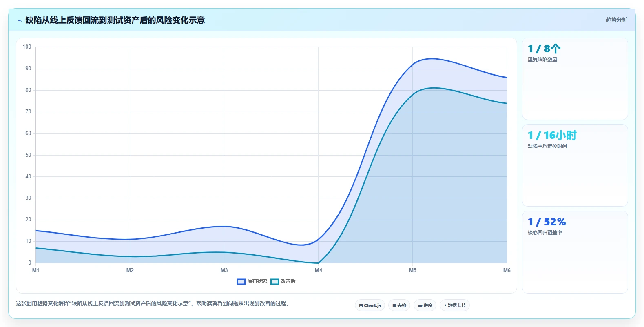644x327 pixels.
Task: Click the 100 y-axis label
Action: click(27, 47)
